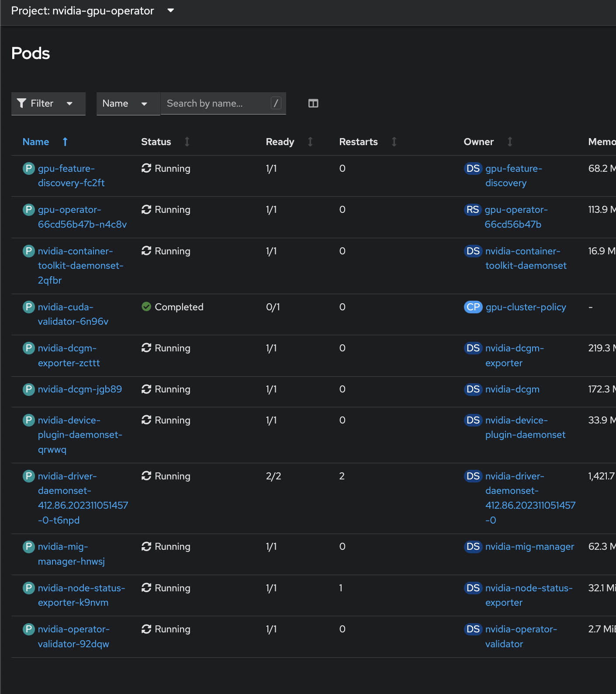Click the Owner column sort icon
Viewport: 616px width, 694px height.
tap(510, 142)
